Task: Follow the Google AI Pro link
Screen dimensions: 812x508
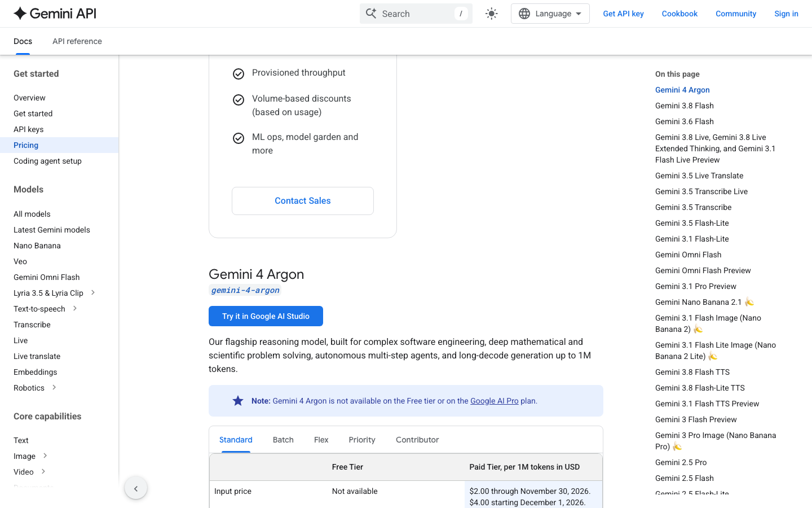Action: coord(495,401)
